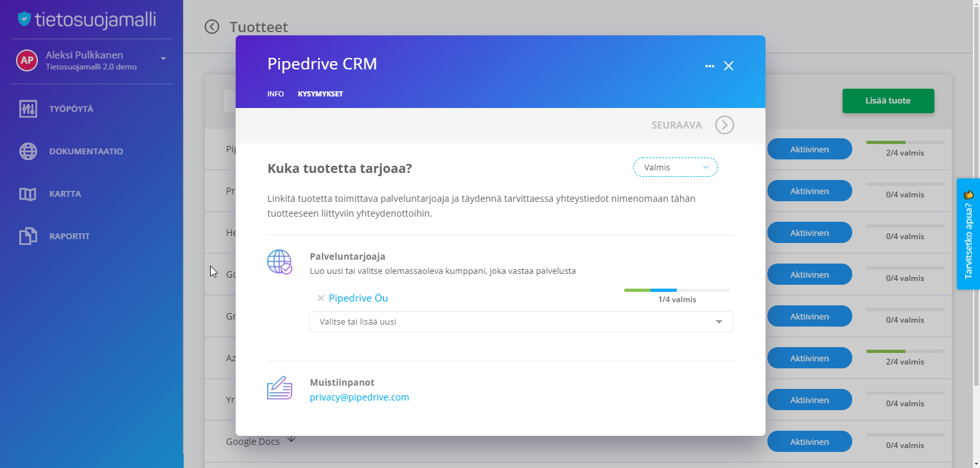This screenshot has width=980, height=468.
Task: Click Tietosuojamalli 2.0 demo under the user name
Action: [91, 67]
